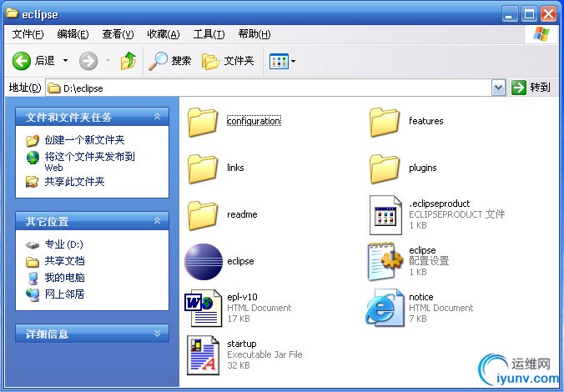564x392 pixels.
Task: Open the 文件(F) menu
Action: [28, 34]
